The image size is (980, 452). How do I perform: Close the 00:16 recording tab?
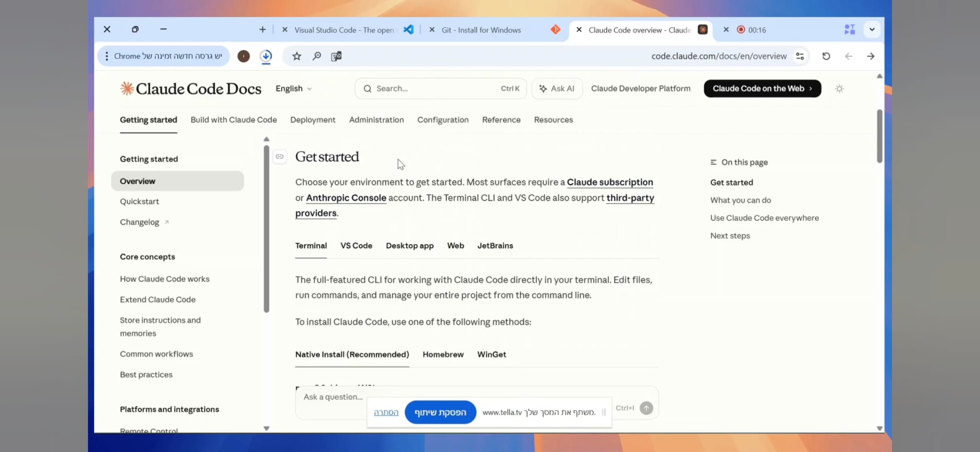pos(726,30)
